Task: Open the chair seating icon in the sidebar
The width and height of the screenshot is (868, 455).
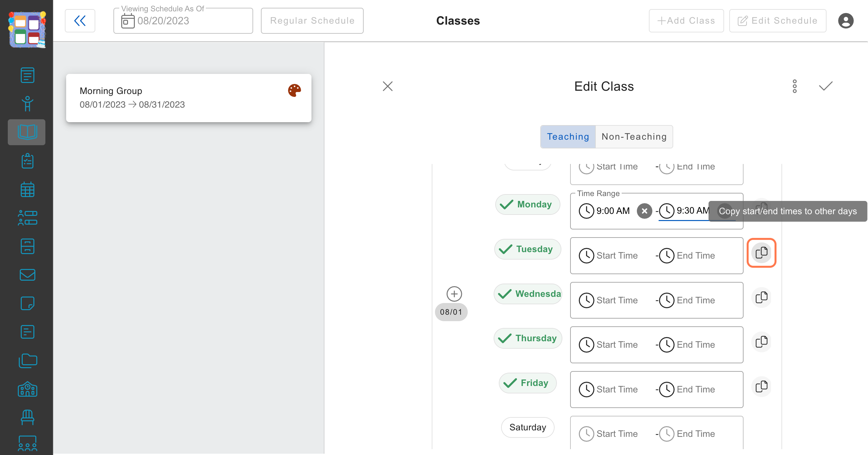Action: (27, 417)
